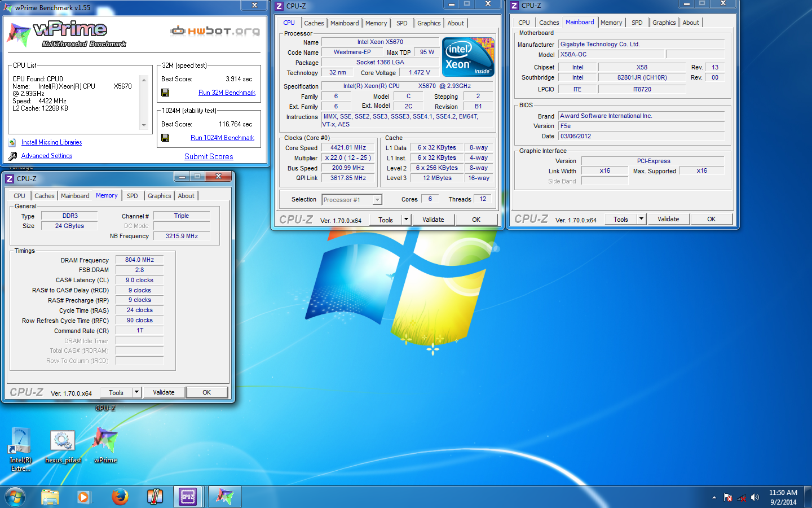Viewport: 812px width, 508px height.
Task: Click Submit Scores link
Action: pyautogui.click(x=209, y=156)
